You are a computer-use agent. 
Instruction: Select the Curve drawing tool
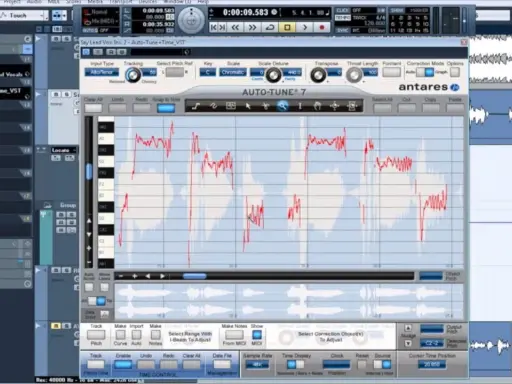coord(213,106)
